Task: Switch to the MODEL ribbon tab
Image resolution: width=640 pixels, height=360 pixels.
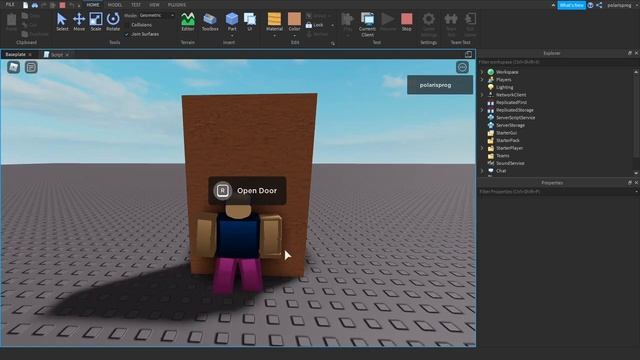Action: 115,4
